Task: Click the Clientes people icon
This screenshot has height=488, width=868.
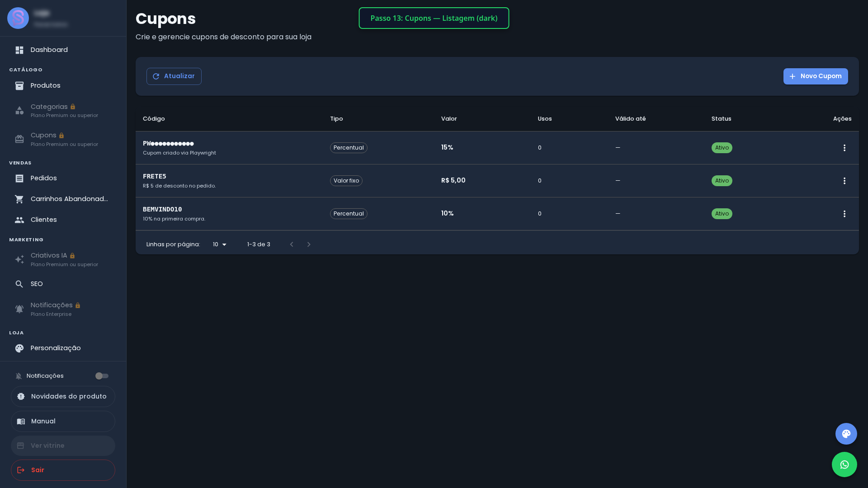Action: tap(19, 220)
